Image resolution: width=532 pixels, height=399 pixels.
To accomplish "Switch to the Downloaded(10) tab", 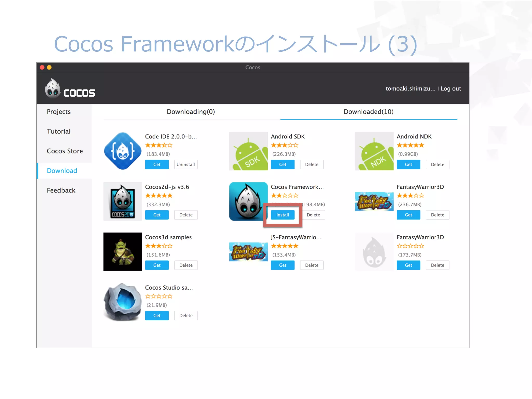I will coord(369,112).
